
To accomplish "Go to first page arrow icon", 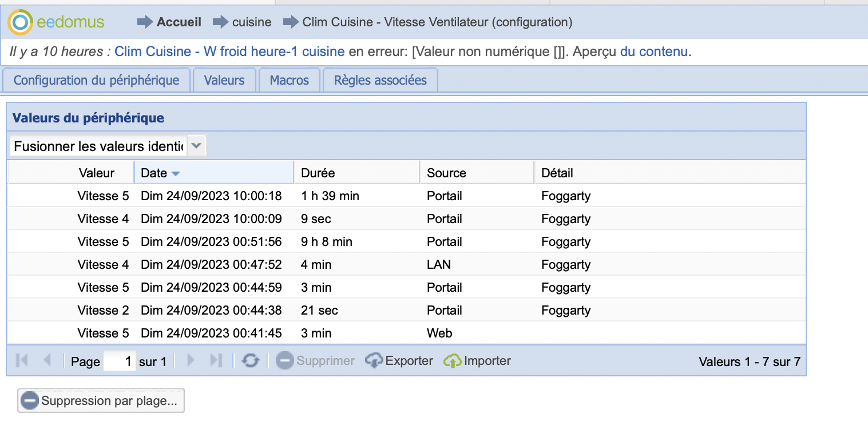I will pyautogui.click(x=22, y=360).
